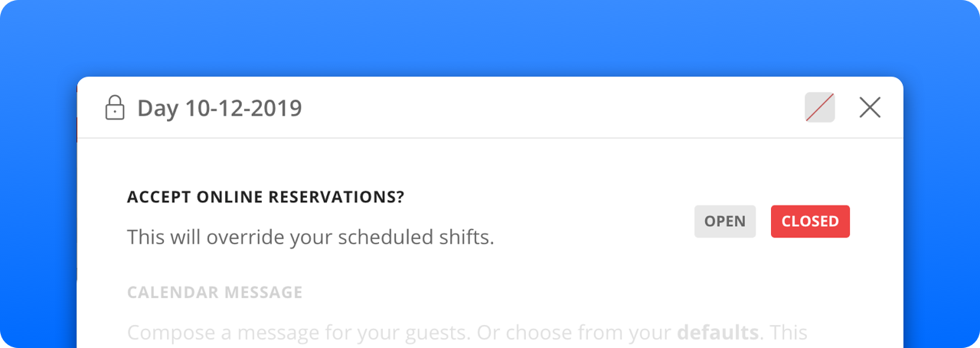This screenshot has width=980, height=348.
Task: Click the word Day in the dialog title
Action: [158, 109]
